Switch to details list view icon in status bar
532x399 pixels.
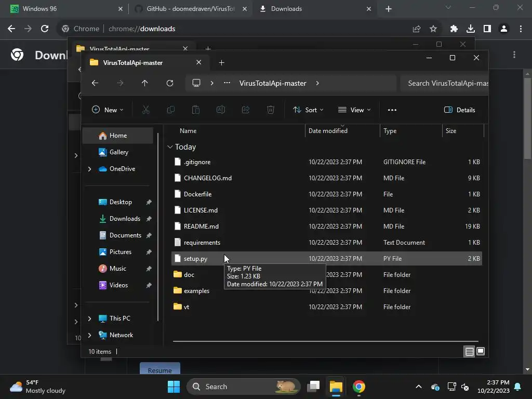click(x=469, y=352)
